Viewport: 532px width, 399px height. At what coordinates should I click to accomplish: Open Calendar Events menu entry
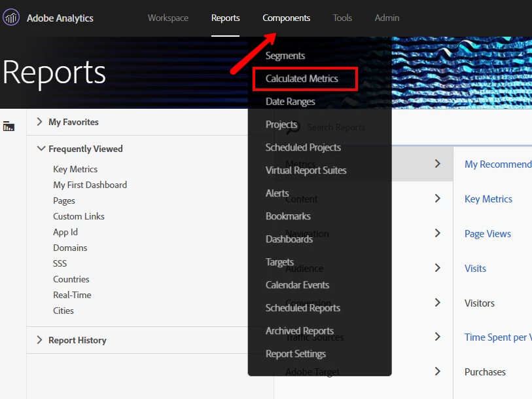coord(297,285)
